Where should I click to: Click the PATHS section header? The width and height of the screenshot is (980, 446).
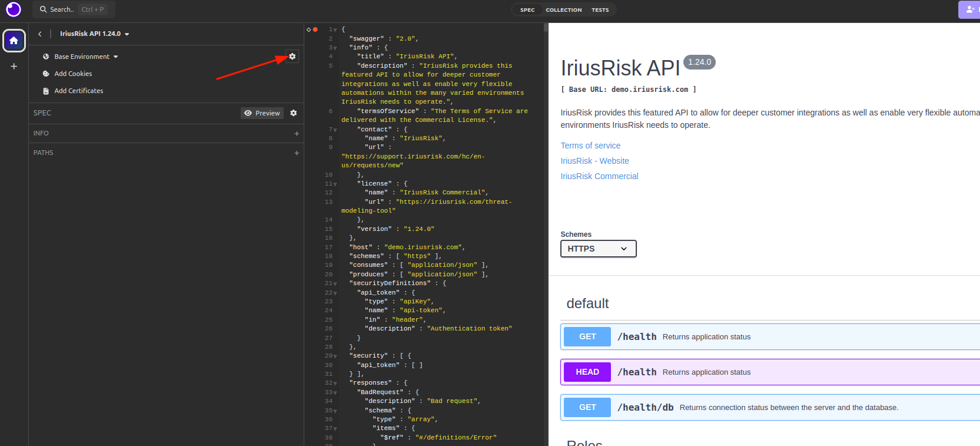point(166,153)
